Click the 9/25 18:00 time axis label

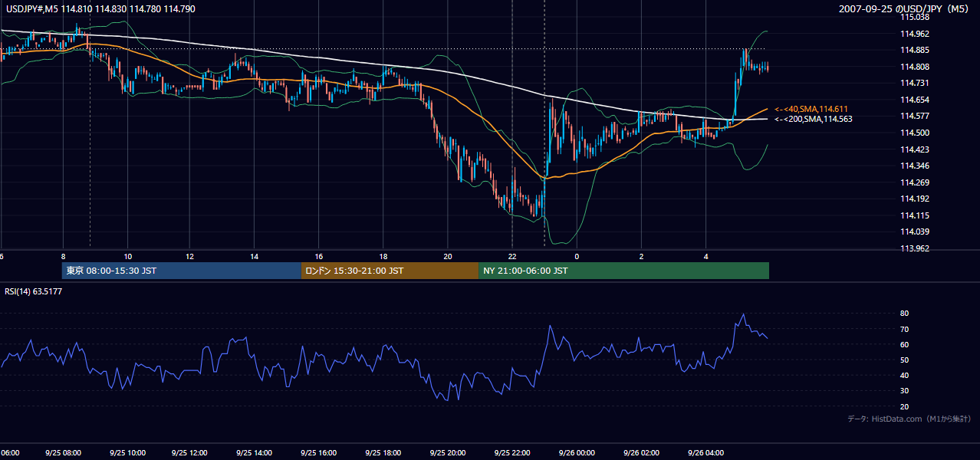click(383, 453)
